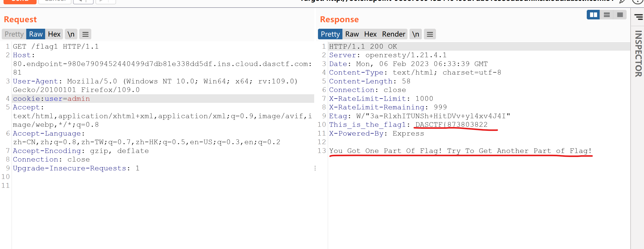Select top-bottom stacked layout icon
644x249 pixels.
pyautogui.click(x=607, y=15)
